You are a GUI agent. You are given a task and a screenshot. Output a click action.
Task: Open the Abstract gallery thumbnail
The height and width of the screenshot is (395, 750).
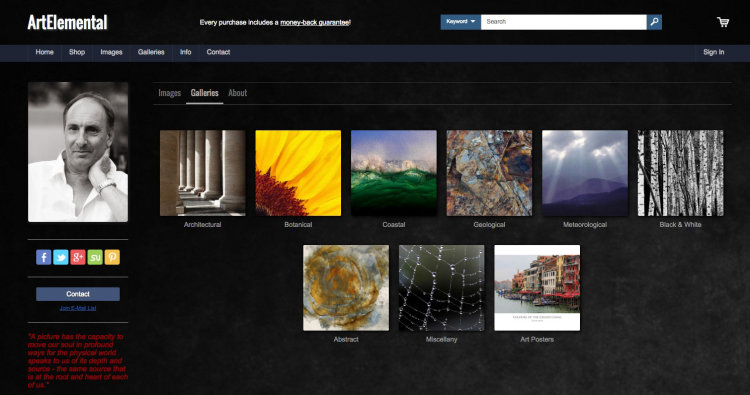(346, 288)
